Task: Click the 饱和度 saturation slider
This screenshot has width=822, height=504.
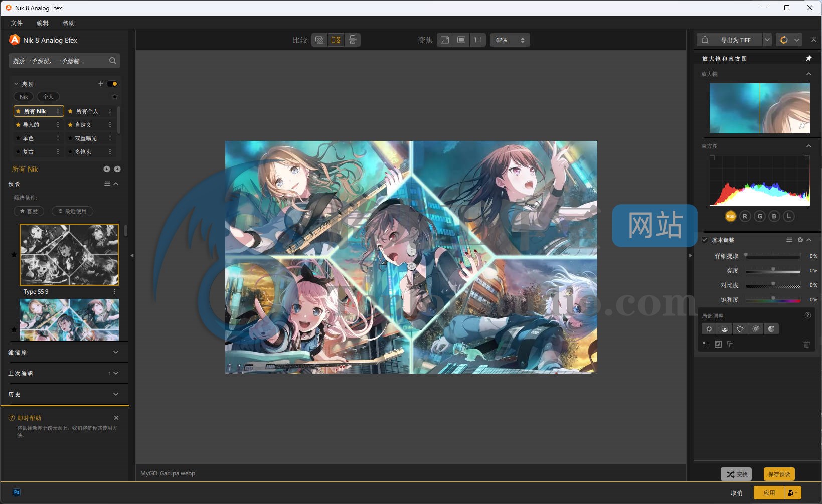Action: point(773,300)
